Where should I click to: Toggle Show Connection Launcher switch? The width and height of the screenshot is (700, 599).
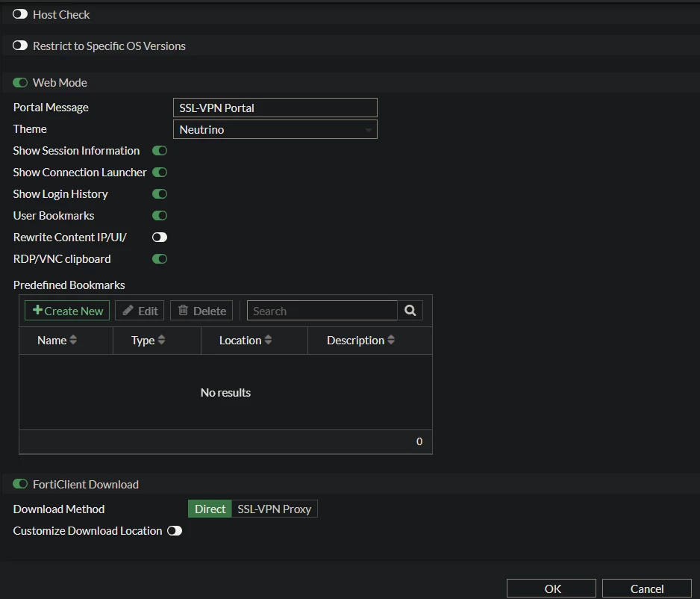click(x=160, y=172)
